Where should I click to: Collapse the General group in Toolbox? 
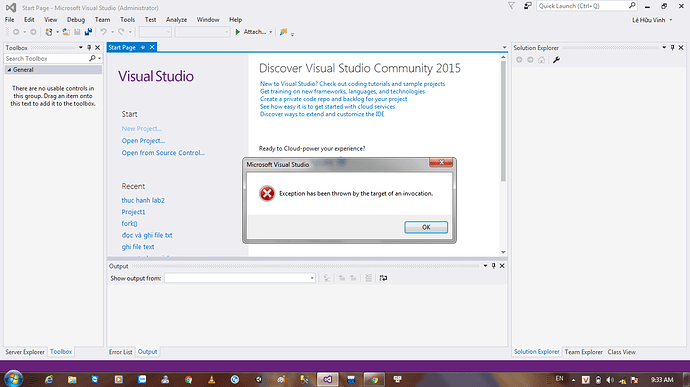9,70
